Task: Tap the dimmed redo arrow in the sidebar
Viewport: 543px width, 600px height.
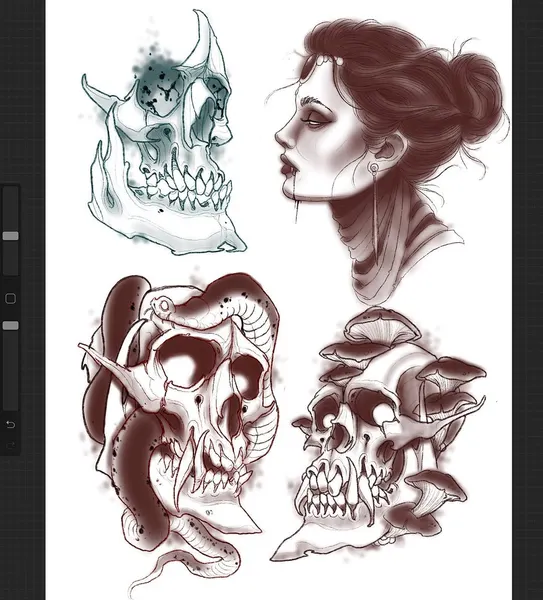Action: pyautogui.click(x=11, y=445)
